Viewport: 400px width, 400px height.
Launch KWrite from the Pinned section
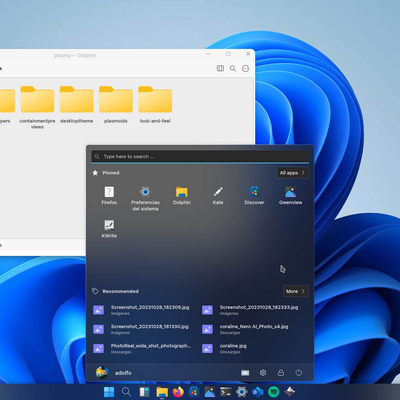109,229
